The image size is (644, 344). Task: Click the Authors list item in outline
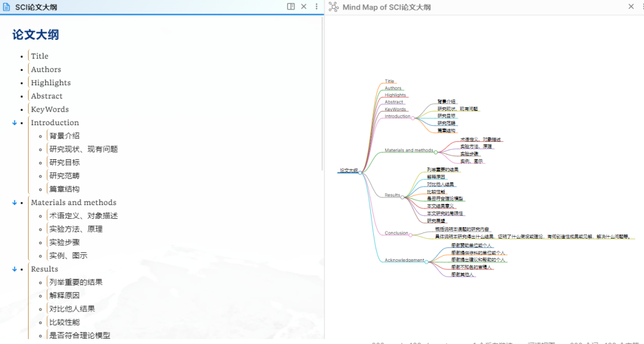[x=46, y=69]
